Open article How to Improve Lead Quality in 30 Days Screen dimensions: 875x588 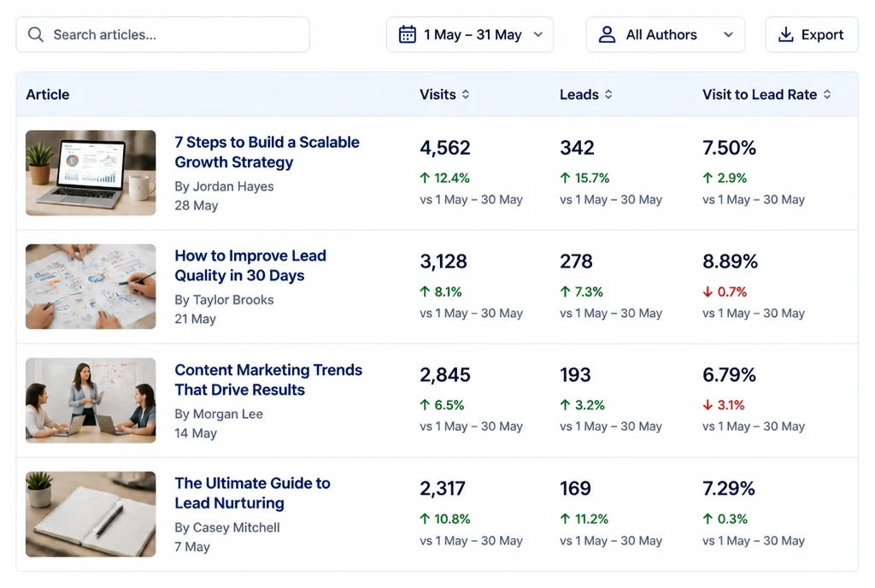point(250,266)
